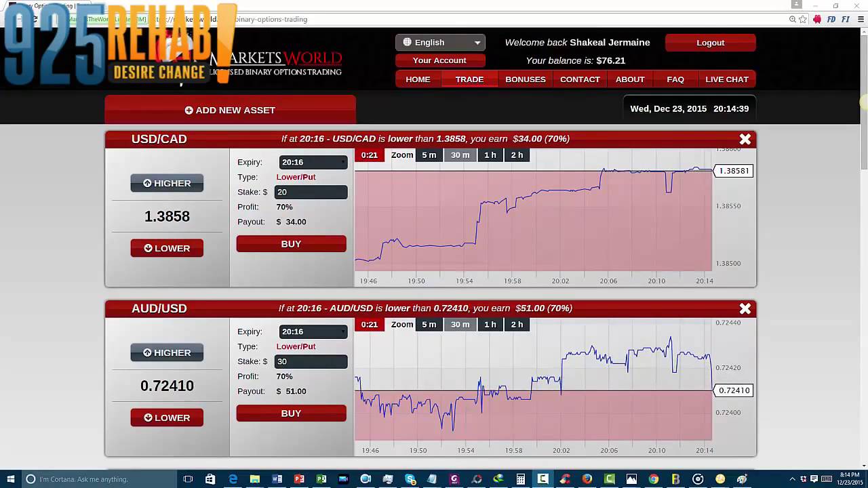
Task: Click the AUD/USD 0:21 countdown timer
Action: [370, 325]
